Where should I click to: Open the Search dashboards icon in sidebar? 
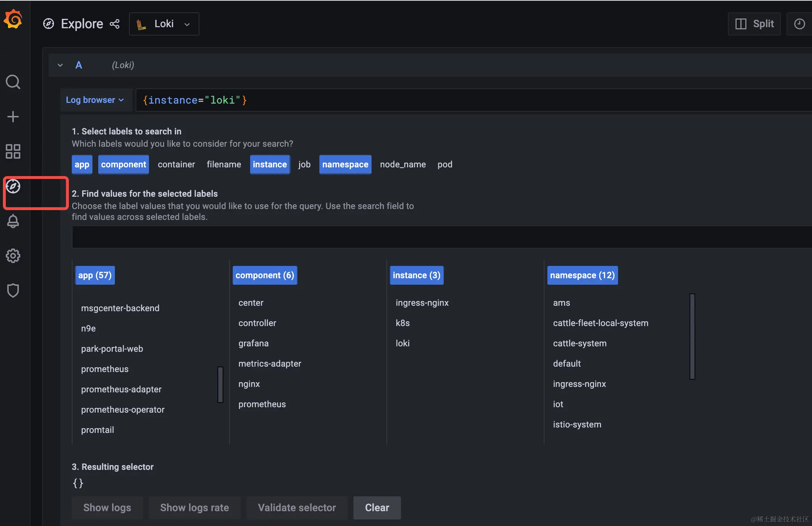(13, 82)
